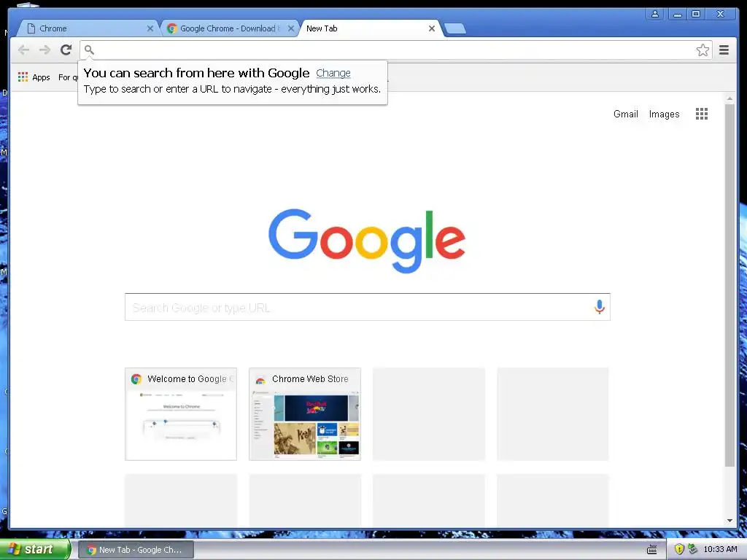Open the Chrome Web Store thumbnail
The image size is (747, 560).
pos(305,414)
